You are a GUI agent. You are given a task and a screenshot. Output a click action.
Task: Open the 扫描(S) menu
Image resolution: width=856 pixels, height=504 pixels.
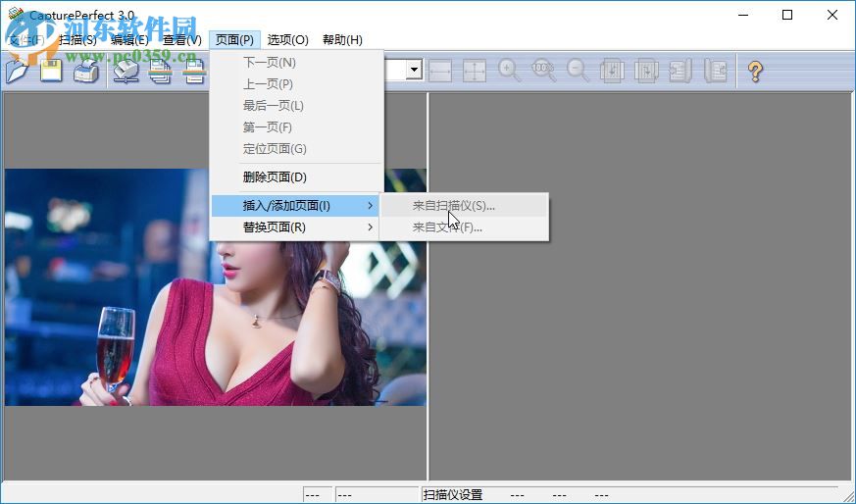78,40
